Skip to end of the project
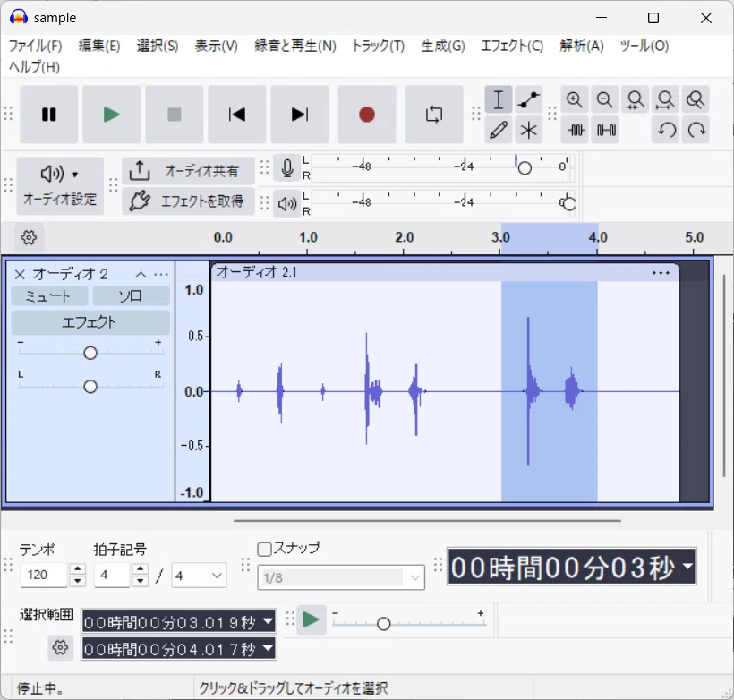Image resolution: width=734 pixels, height=700 pixels. click(300, 115)
